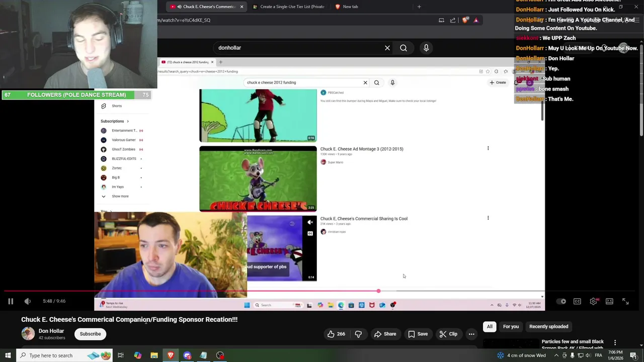
Task: Expand the Subscriptions section chevron
Action: tap(128, 121)
